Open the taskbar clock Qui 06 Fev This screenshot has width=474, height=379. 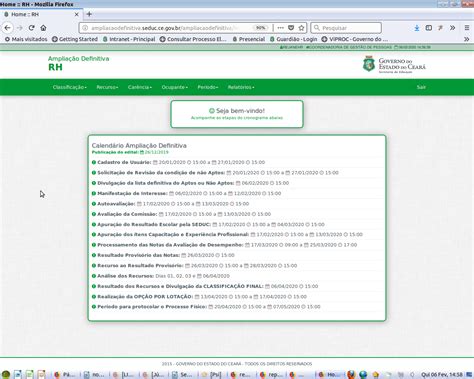coord(442,375)
